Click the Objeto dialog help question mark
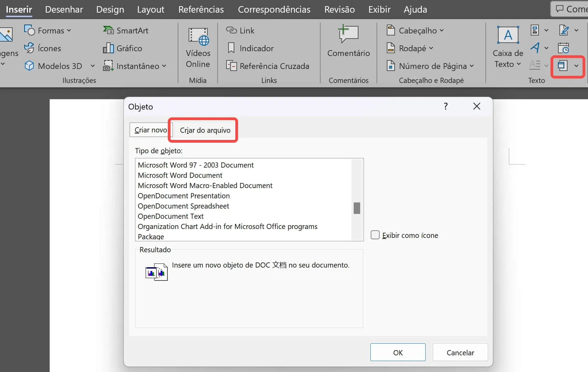This screenshot has height=372, width=588. click(x=446, y=106)
